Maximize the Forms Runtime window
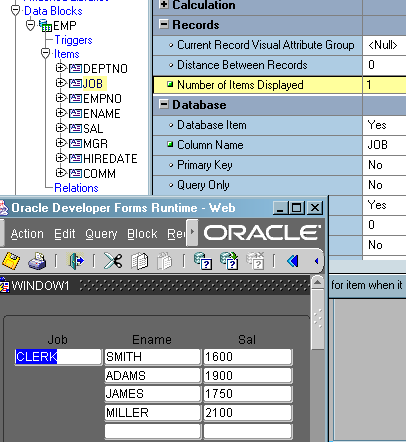 click(x=296, y=208)
